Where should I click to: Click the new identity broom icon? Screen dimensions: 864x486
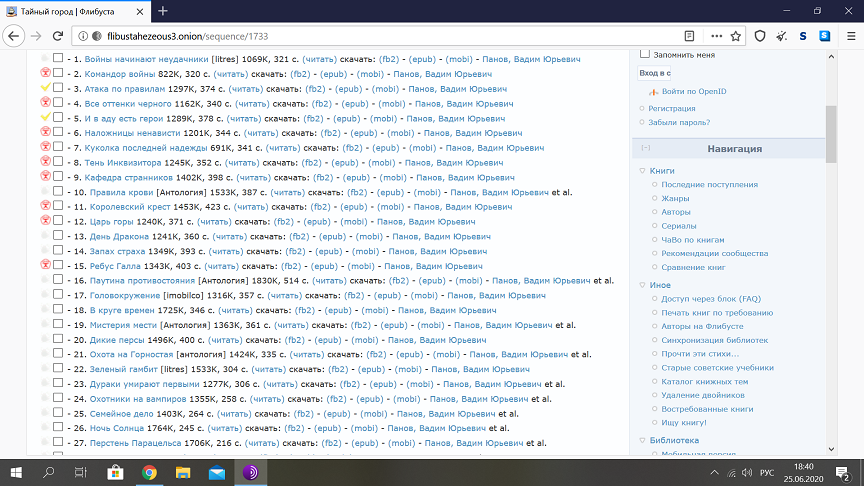(x=781, y=36)
